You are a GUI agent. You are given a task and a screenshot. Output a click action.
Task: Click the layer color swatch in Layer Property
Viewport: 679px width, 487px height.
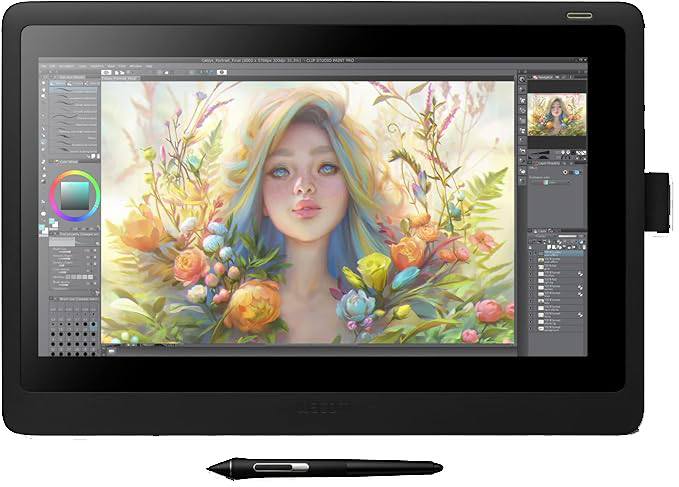[x=546, y=182]
